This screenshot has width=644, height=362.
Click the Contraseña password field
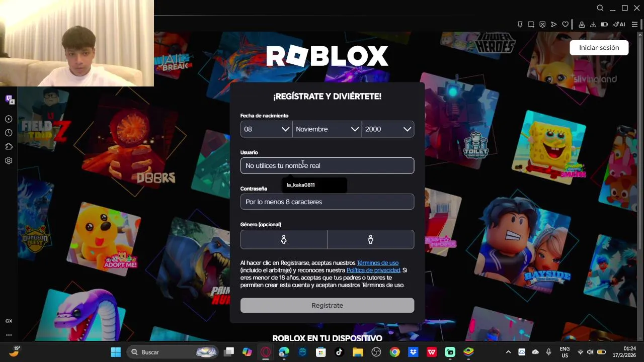tap(327, 202)
